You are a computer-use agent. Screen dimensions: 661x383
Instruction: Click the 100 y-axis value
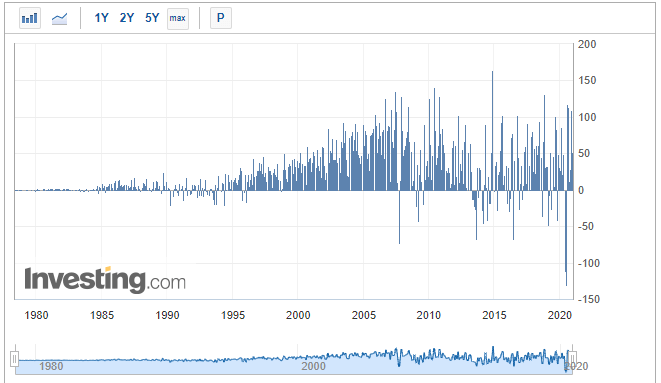pyautogui.click(x=587, y=117)
